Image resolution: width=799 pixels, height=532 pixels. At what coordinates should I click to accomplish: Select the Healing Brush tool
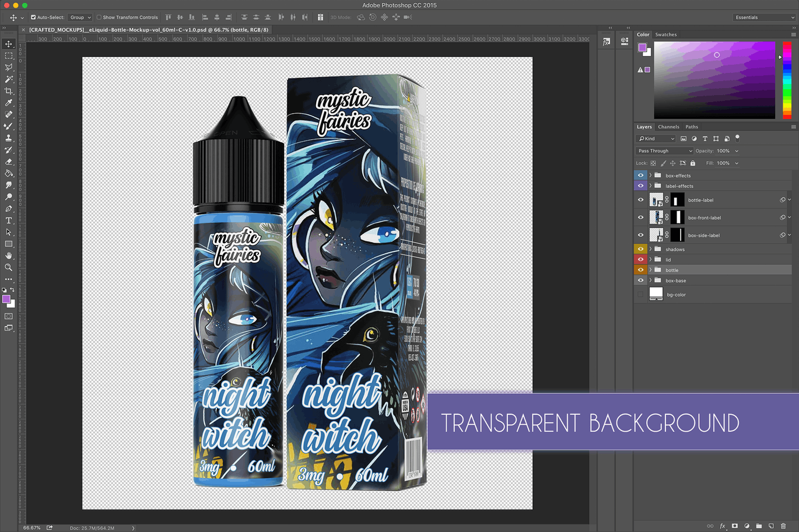[8, 114]
